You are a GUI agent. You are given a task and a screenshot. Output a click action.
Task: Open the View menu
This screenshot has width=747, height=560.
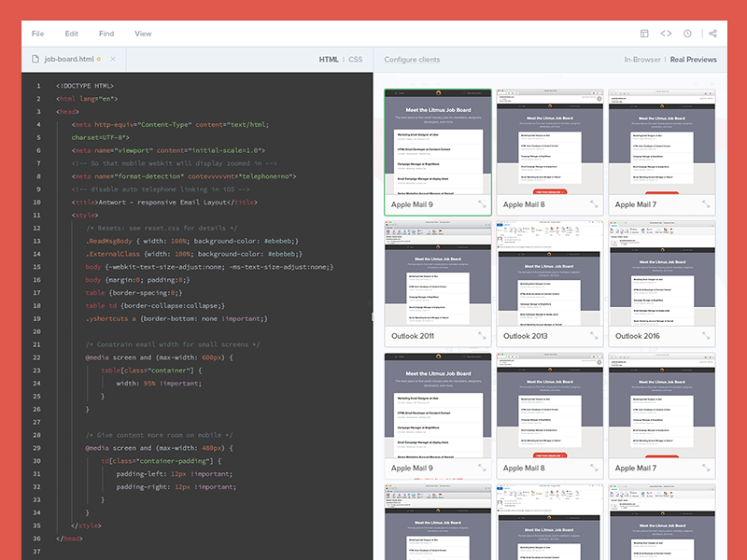tap(143, 34)
